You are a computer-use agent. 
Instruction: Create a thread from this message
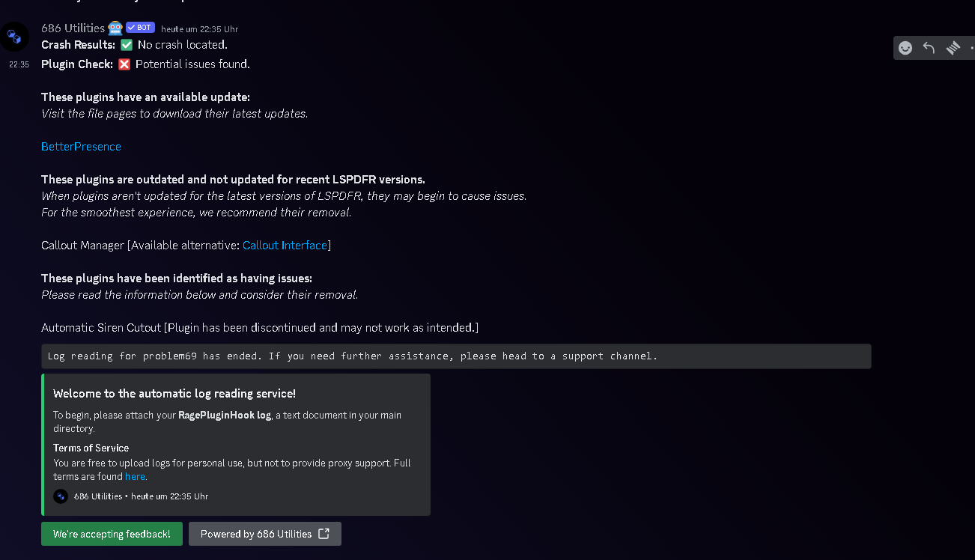[953, 48]
